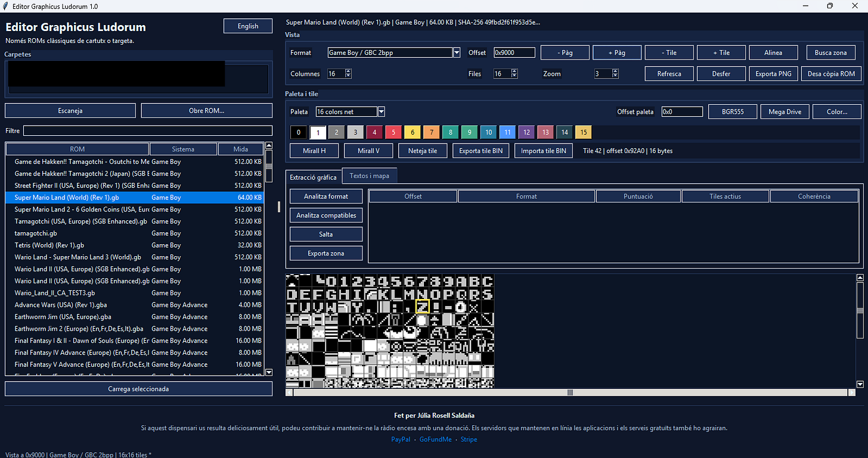
Task: Click the tile viewer horizontal scrollbar
Action: (571, 392)
